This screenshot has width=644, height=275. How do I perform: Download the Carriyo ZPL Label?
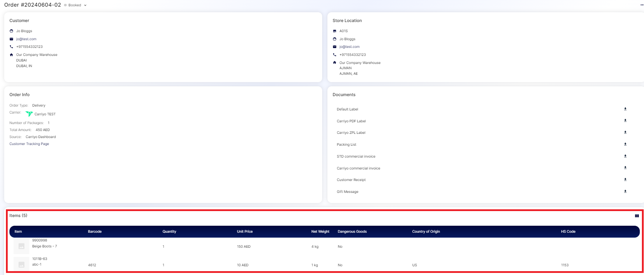(x=625, y=132)
